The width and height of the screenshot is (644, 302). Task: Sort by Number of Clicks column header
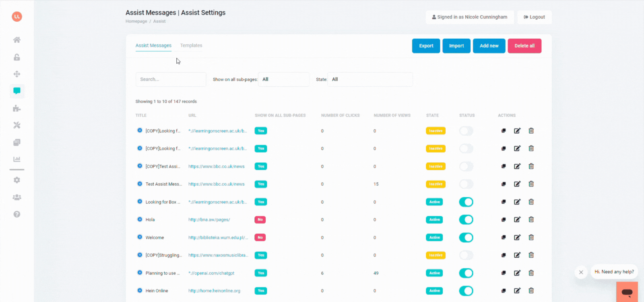point(341,116)
